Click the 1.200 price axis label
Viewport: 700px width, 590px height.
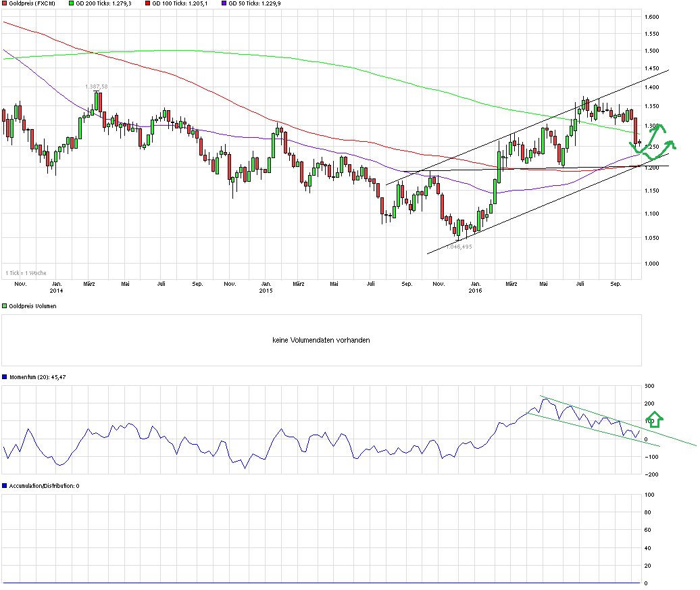652,168
